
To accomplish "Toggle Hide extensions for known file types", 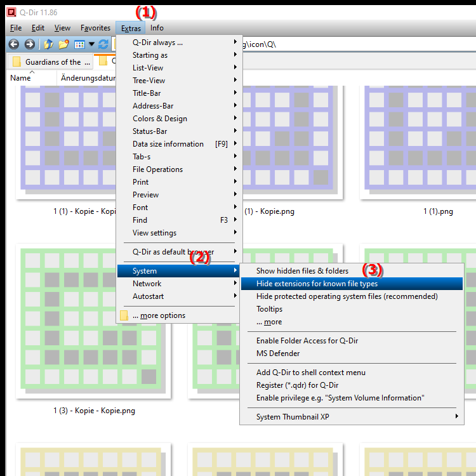I will [352, 284].
